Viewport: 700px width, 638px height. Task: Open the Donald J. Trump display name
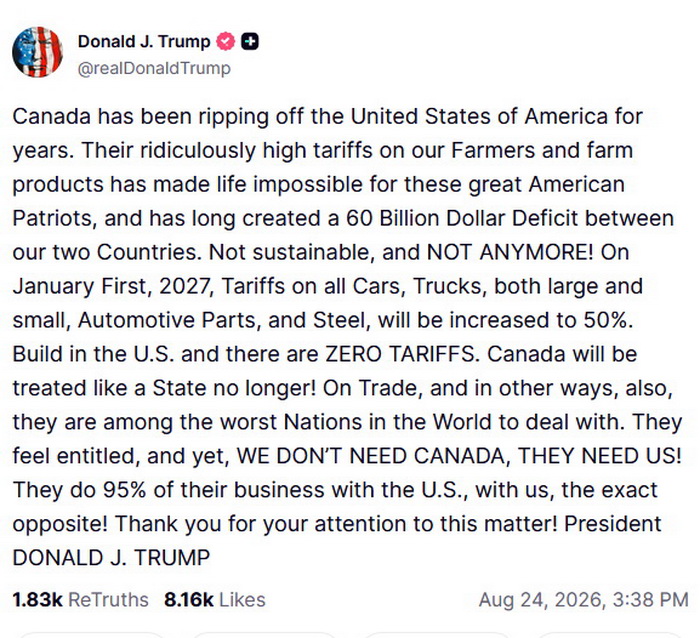tap(144, 42)
